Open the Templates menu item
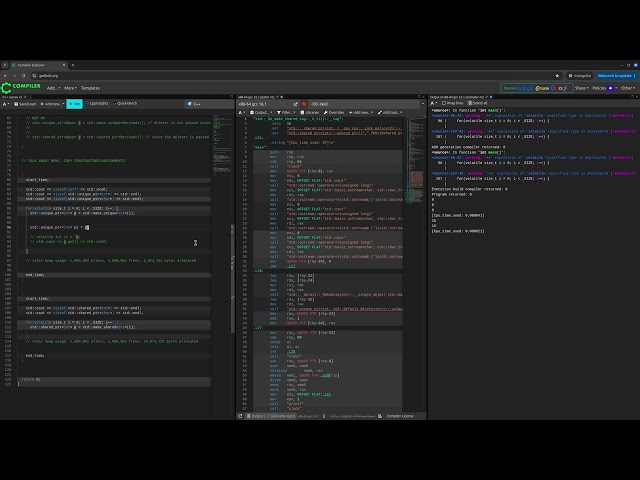The height and width of the screenshot is (480, 640). [x=90, y=88]
